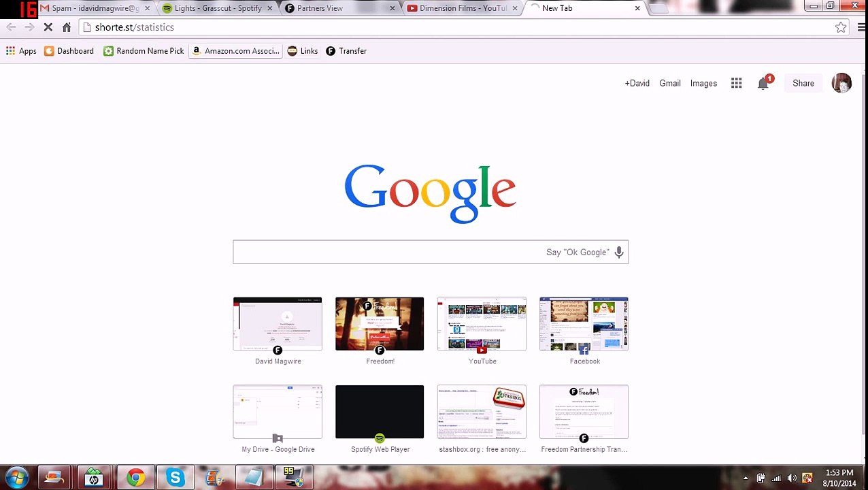
Task: Click the Share button
Action: click(x=803, y=83)
